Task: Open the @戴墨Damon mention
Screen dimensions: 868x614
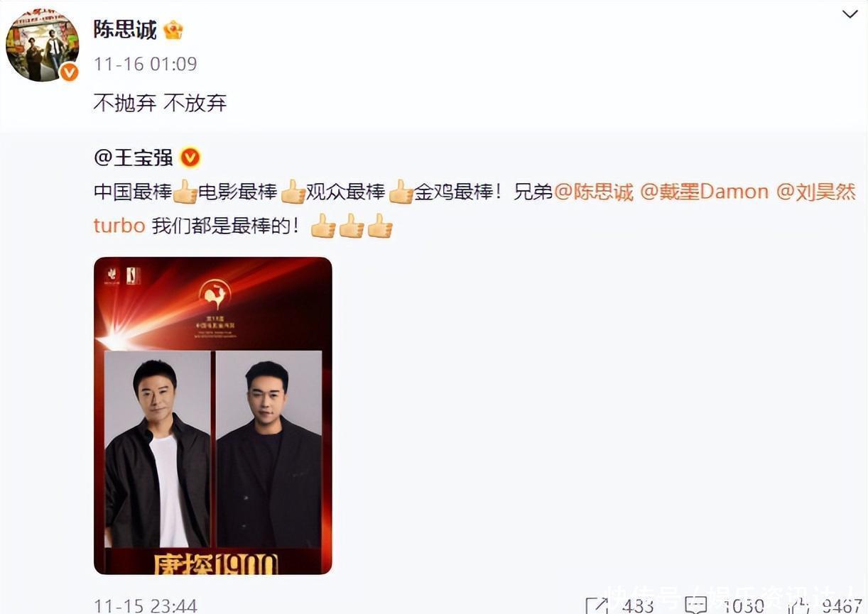Action: point(705,192)
